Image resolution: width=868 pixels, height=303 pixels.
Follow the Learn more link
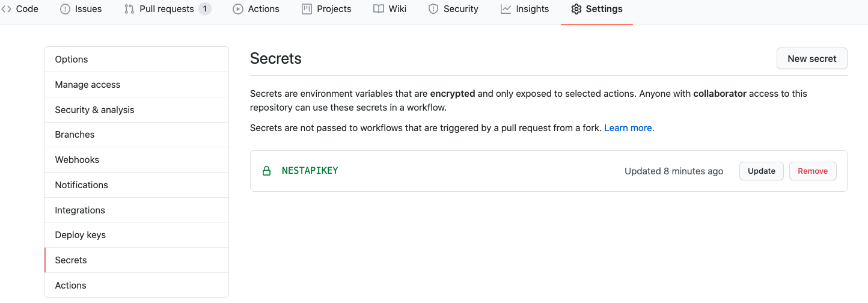point(628,127)
